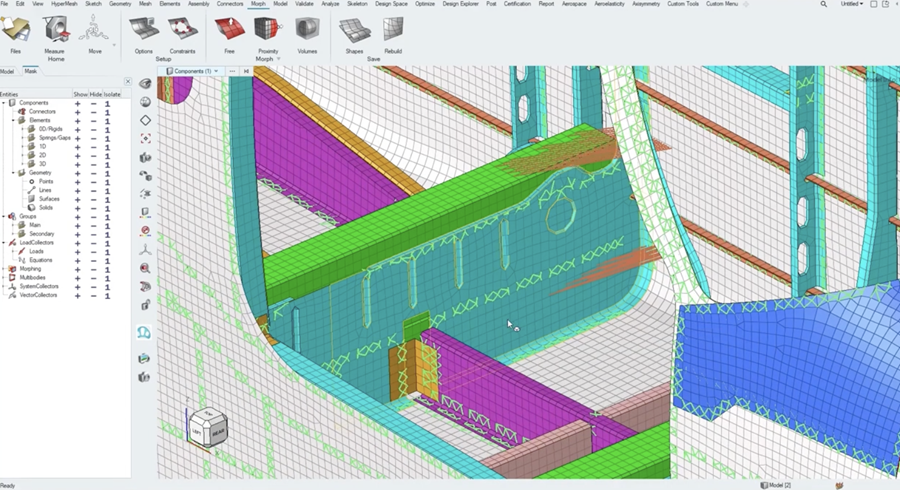Click the search magnifier at the top right
Screen dimensions: 900x490
pyautogui.click(x=824, y=4)
